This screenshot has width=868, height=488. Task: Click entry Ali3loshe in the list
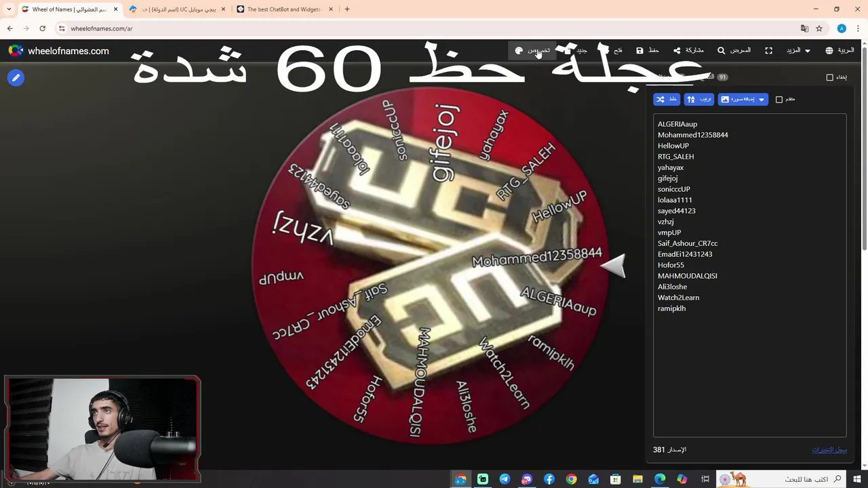(672, 287)
